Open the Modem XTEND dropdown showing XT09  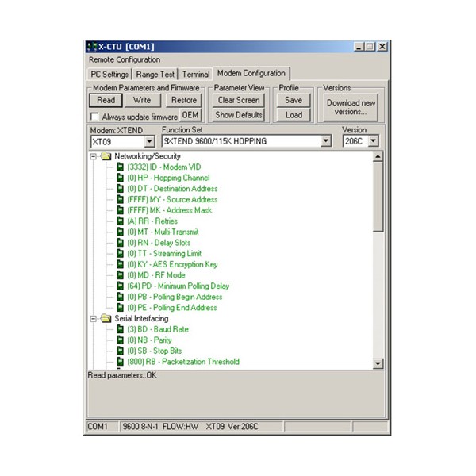point(149,141)
